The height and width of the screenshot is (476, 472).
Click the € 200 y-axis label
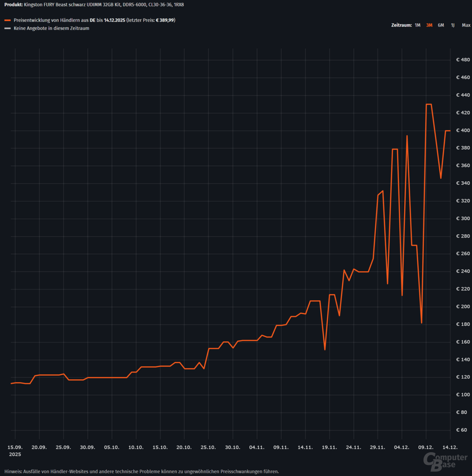tap(463, 307)
